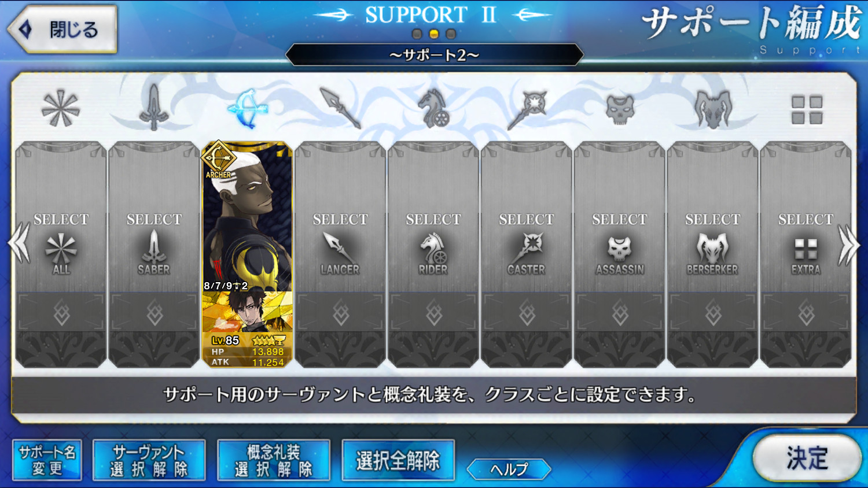
Task: Open the Archer servant card portrait
Action: click(247, 217)
